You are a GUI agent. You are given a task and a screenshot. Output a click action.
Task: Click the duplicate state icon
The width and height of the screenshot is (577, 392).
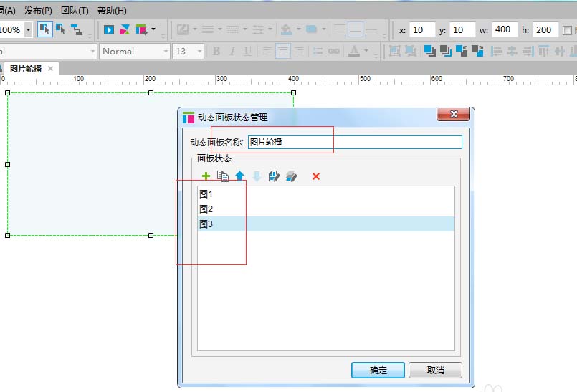tap(223, 176)
